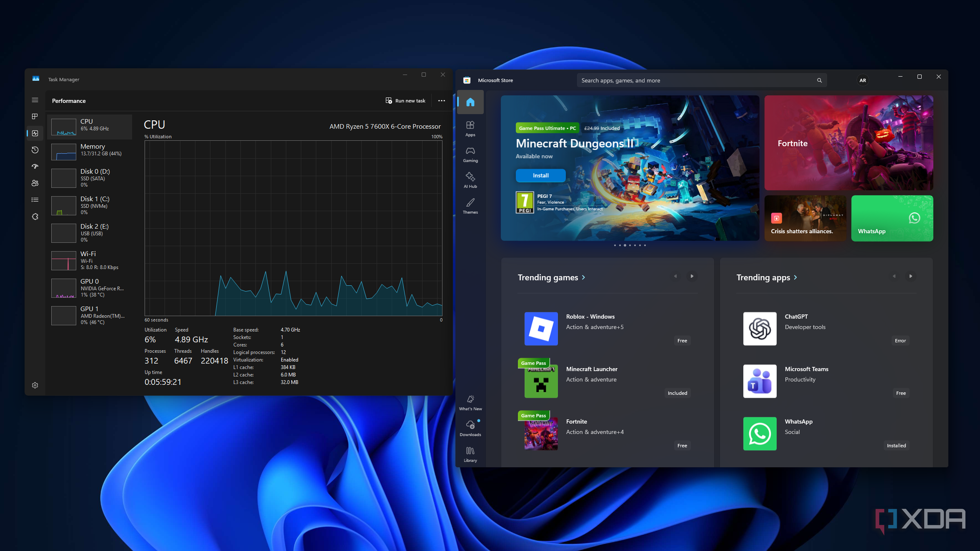This screenshot has height=551, width=980.
Task: Select Disk 1 (C:) performance item
Action: tap(90, 205)
